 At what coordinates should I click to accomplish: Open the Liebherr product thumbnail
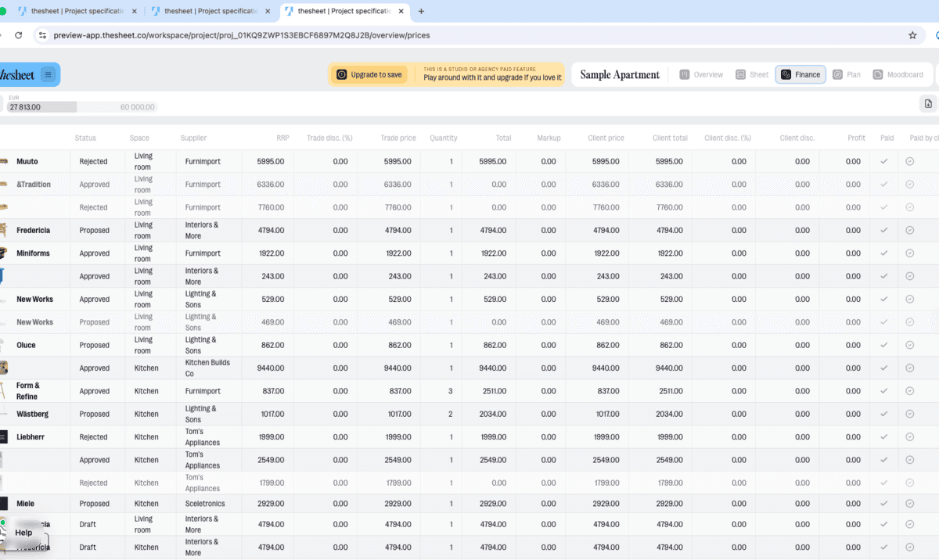[3, 437]
